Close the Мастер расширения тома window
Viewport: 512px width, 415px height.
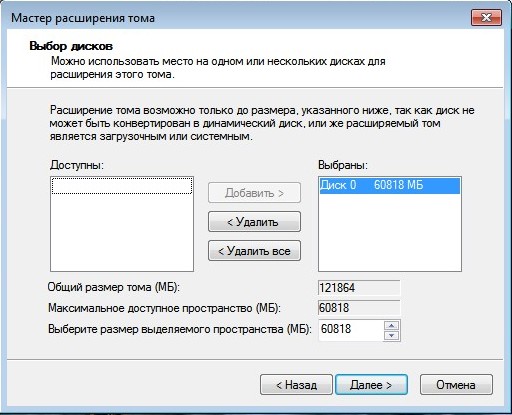pyautogui.click(x=486, y=18)
